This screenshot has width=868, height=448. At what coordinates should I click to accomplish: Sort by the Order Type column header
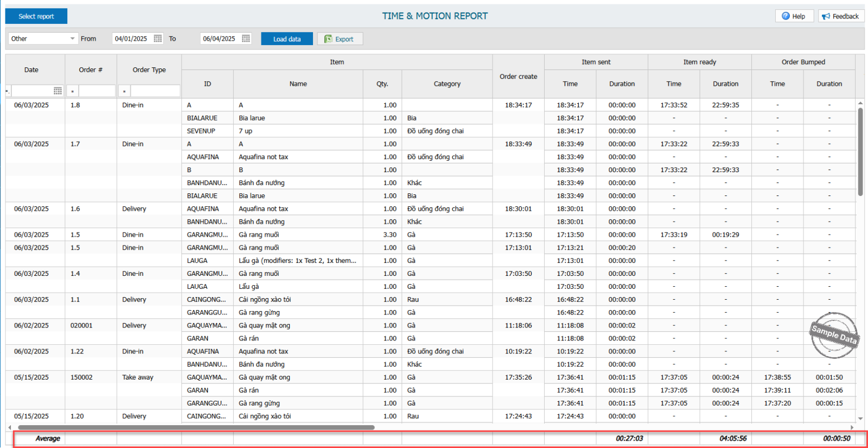tap(149, 70)
